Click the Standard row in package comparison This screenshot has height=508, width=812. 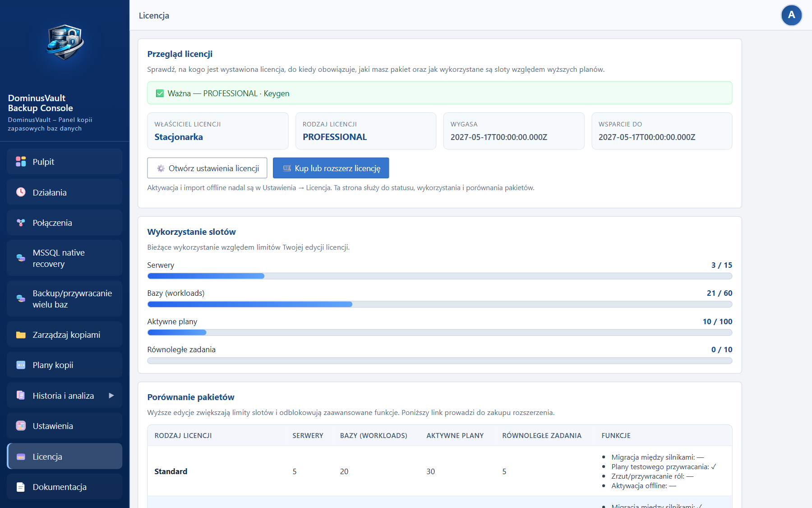point(440,471)
